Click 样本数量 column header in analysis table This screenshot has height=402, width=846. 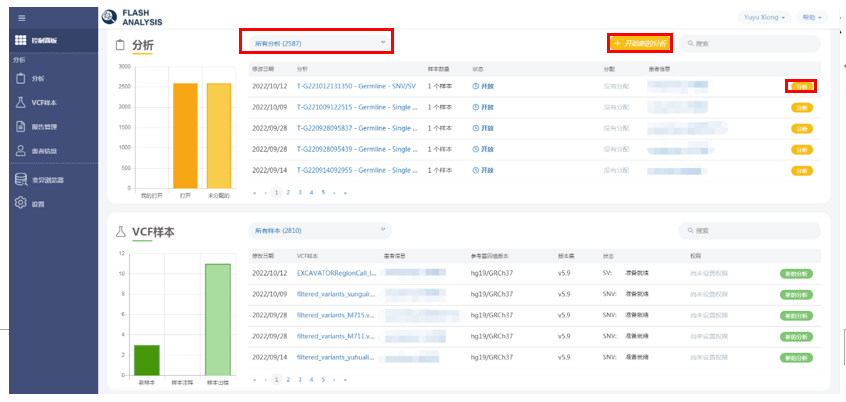tap(439, 69)
